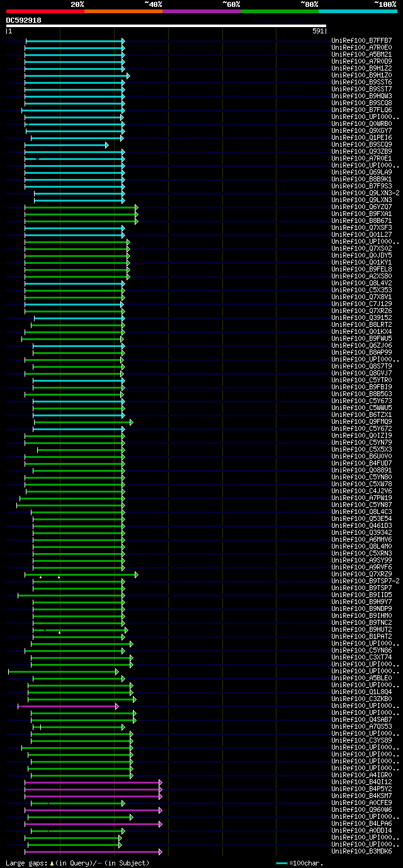Click the orange ~40% legend segment
The width and height of the screenshot is (403, 868).
tap(123, 11)
